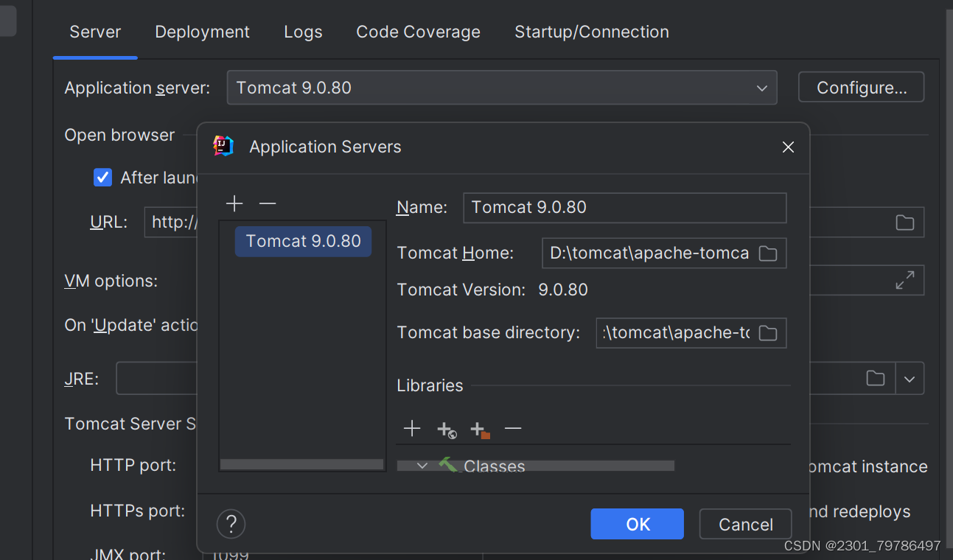Close the Application Servers dialog
Viewport: 953px width, 560px height.
788,147
